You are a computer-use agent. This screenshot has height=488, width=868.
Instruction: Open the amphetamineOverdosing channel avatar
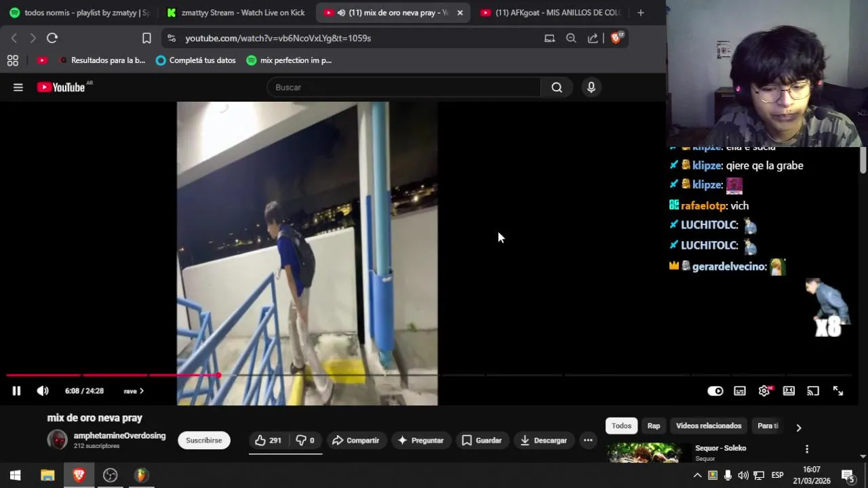tap(58, 440)
